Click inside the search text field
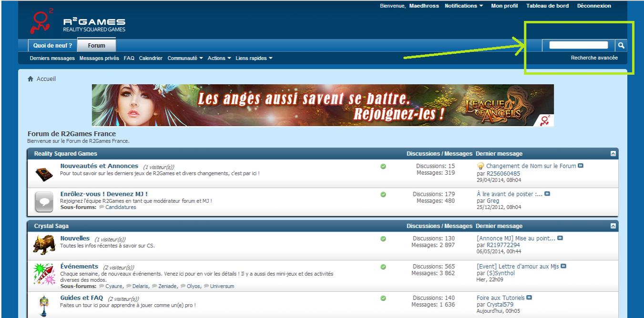 coord(578,45)
